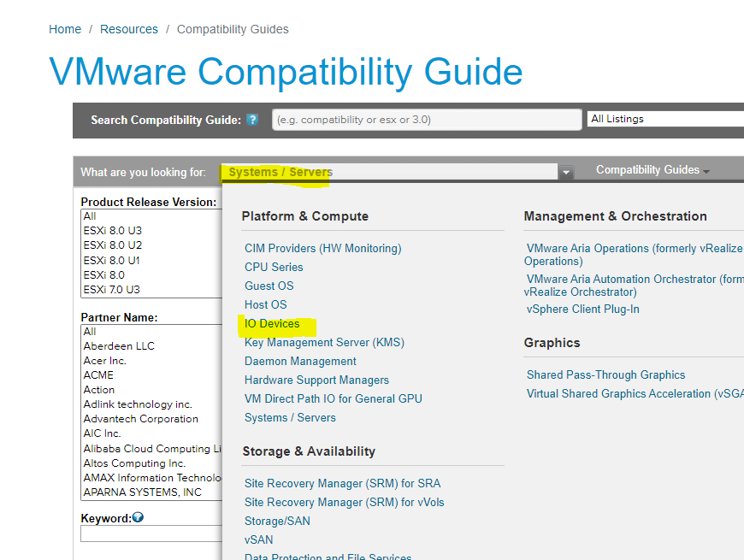The width and height of the screenshot is (744, 560).
Task: Open the Resources breadcrumb link
Action: tap(129, 29)
